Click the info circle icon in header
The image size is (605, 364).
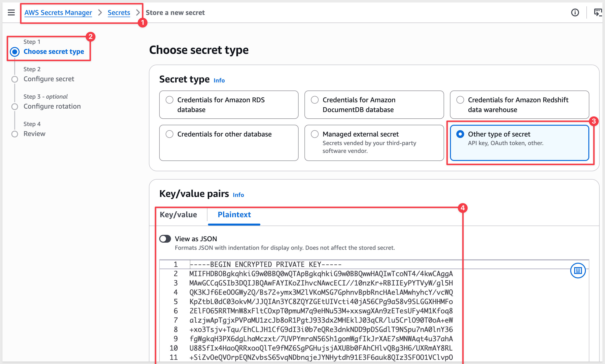tap(575, 12)
